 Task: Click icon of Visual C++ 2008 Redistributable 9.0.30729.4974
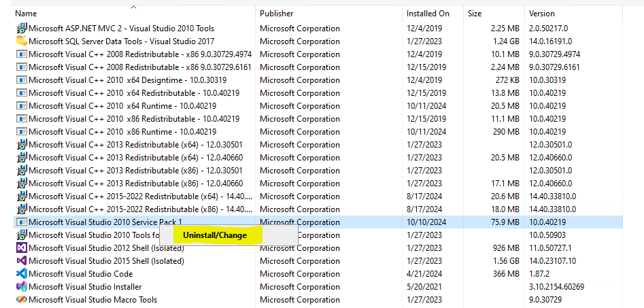pyautogui.click(x=21, y=54)
